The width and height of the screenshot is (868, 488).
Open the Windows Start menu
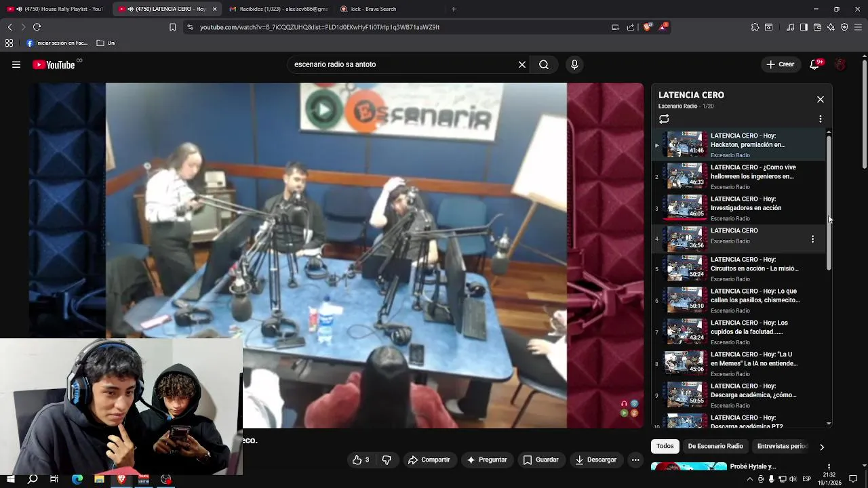10,479
